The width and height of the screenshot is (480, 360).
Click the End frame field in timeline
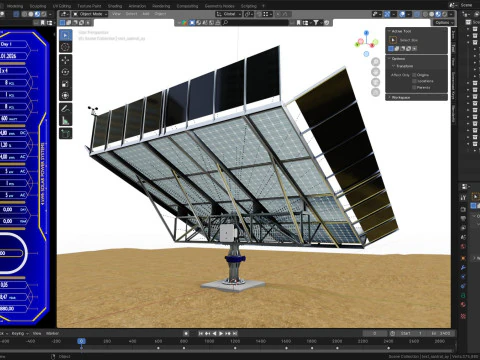(441, 333)
